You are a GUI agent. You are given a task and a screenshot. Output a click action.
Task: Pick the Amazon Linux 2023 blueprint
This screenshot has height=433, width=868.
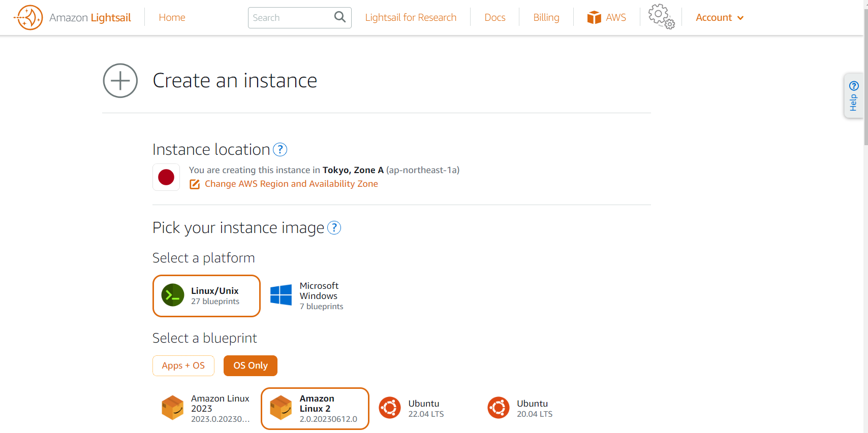pyautogui.click(x=206, y=408)
